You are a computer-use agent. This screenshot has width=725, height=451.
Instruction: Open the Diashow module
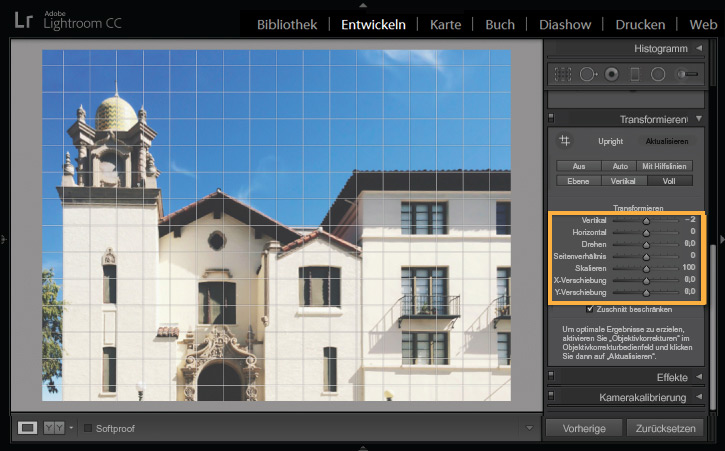tap(565, 25)
